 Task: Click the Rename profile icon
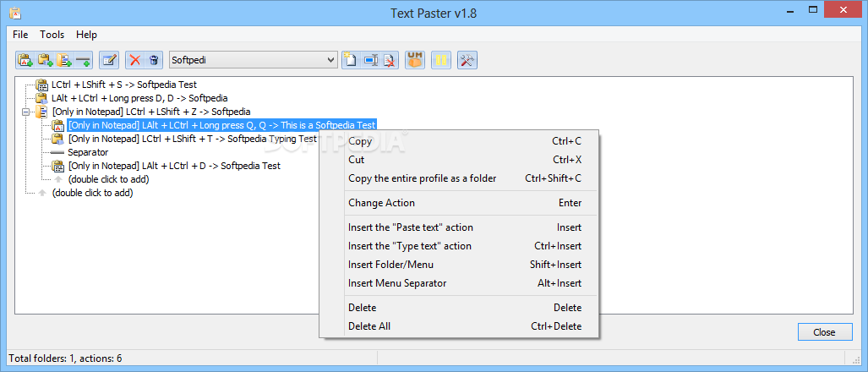pyautogui.click(x=370, y=60)
